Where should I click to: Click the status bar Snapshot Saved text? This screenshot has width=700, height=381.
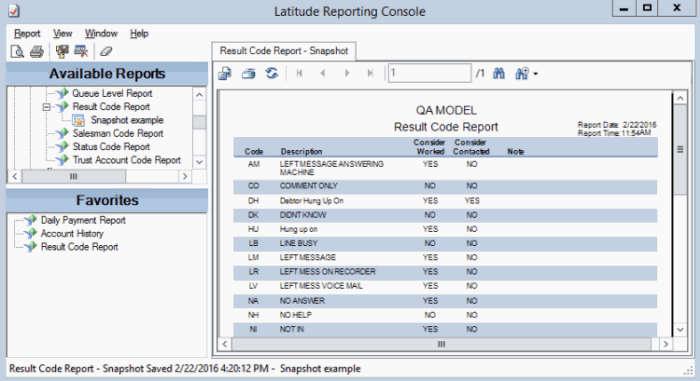186,369
